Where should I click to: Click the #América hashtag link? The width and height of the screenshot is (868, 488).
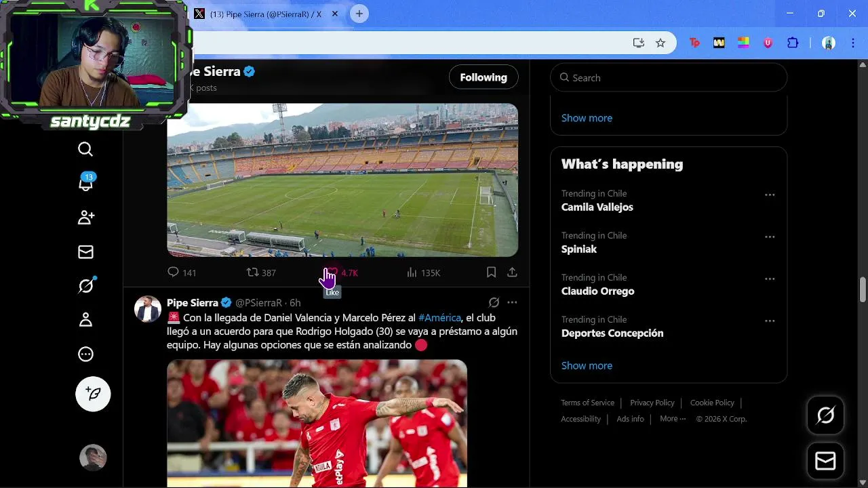click(439, 317)
